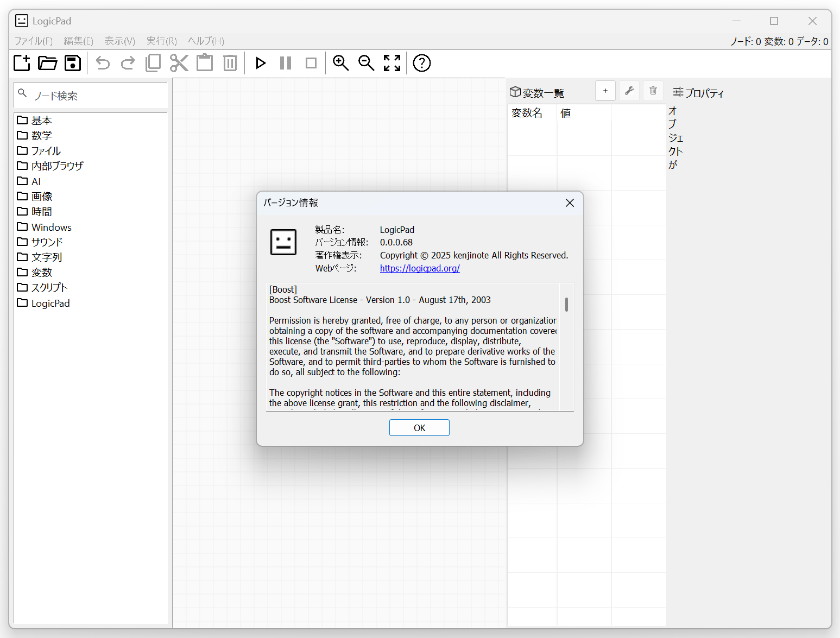Delete variable with trash icon in 変数一覧
Image resolution: width=840 pixels, height=638 pixels.
pos(653,91)
